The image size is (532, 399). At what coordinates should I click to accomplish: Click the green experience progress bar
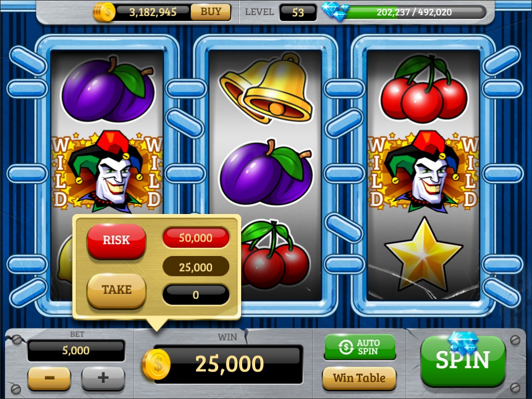coord(415,12)
